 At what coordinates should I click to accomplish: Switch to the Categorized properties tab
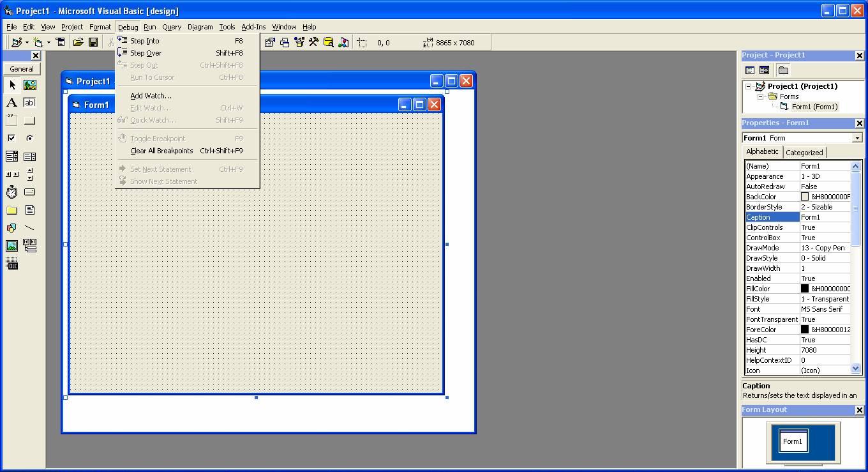pyautogui.click(x=804, y=152)
